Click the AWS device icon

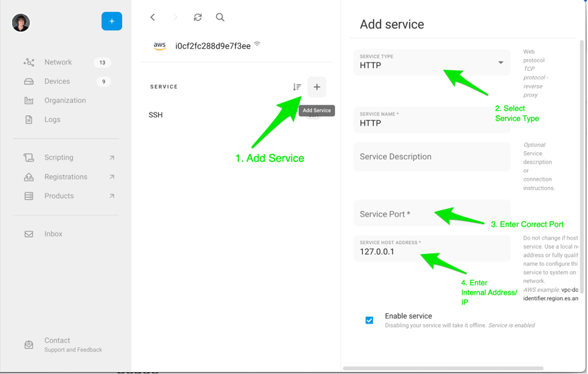(x=159, y=44)
